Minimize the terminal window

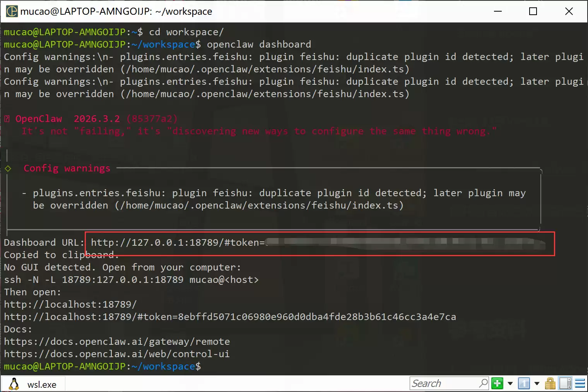(x=498, y=11)
